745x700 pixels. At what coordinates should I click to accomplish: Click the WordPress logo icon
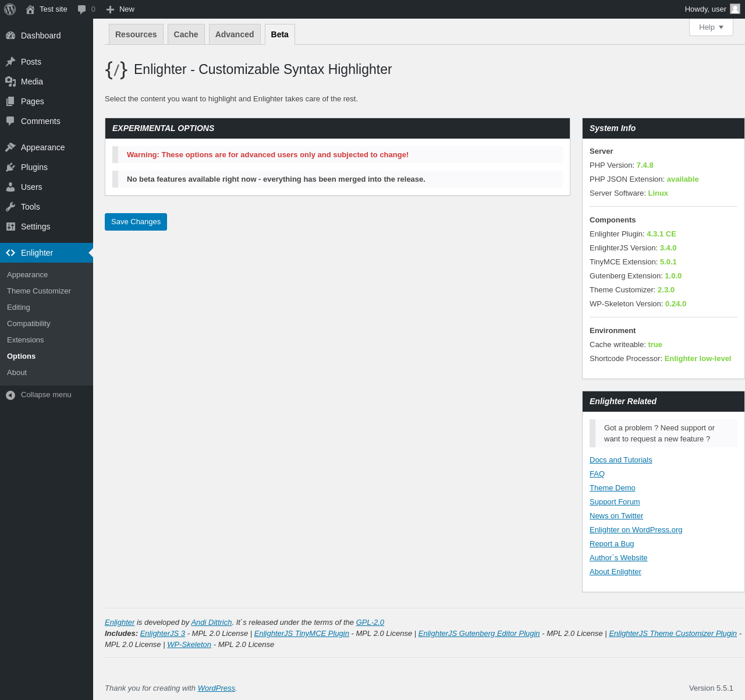pos(10,9)
